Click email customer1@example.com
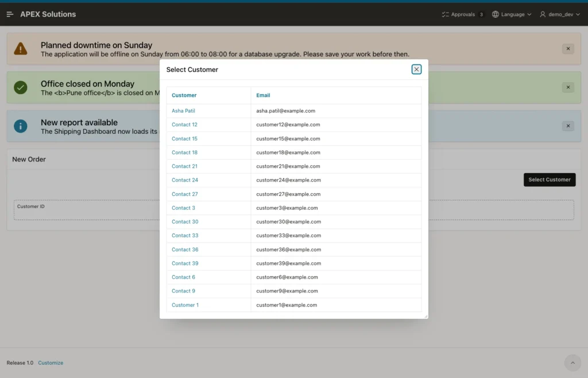The image size is (588, 378). 287,305
